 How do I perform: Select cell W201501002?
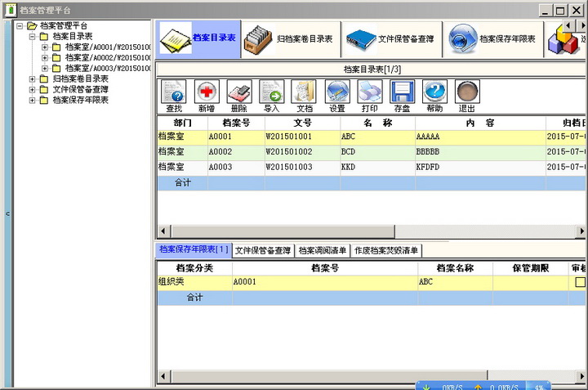point(303,152)
